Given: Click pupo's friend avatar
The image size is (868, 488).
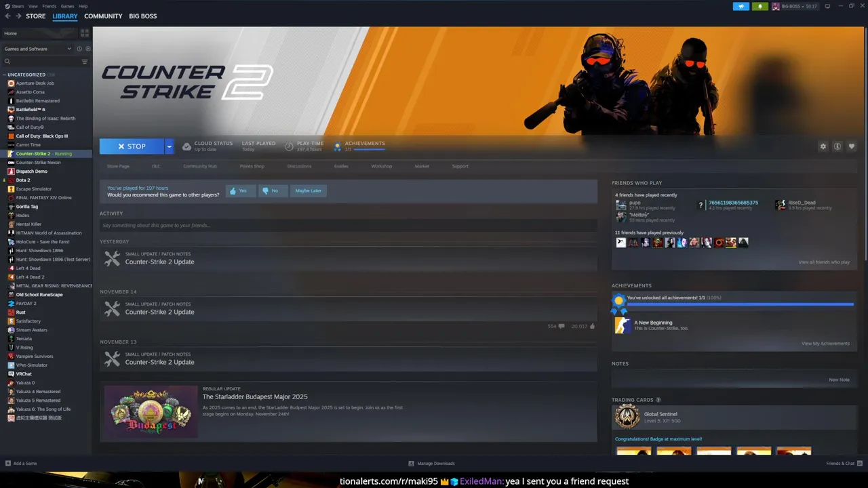Looking at the screenshot, I should click(x=621, y=205).
